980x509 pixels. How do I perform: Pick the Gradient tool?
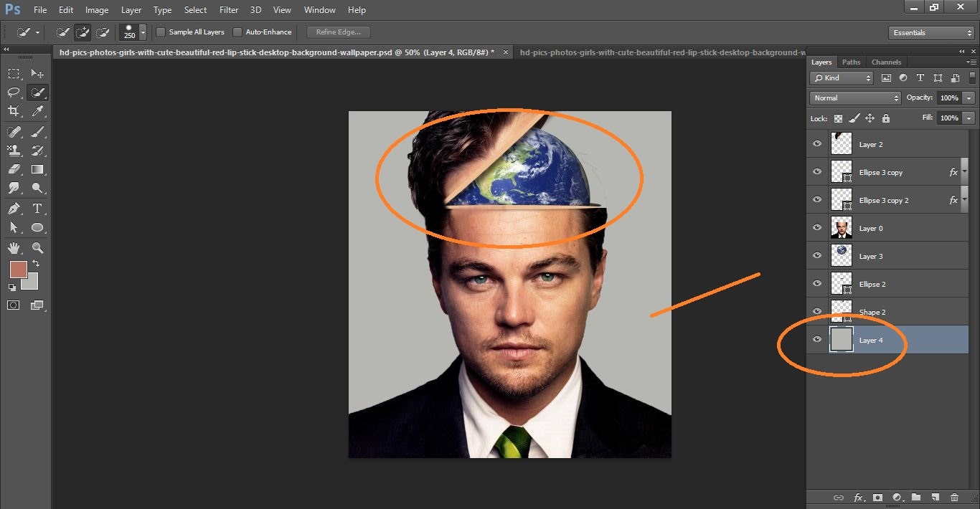pos(38,169)
